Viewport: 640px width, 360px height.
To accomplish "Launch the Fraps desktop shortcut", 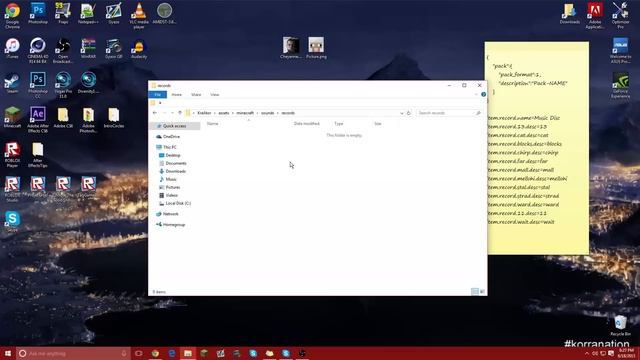I will (63, 13).
